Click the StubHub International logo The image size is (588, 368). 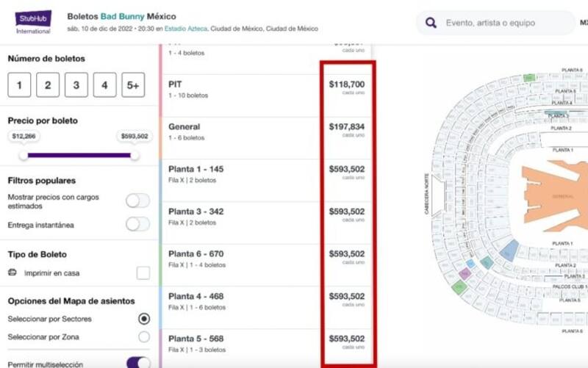point(33,21)
